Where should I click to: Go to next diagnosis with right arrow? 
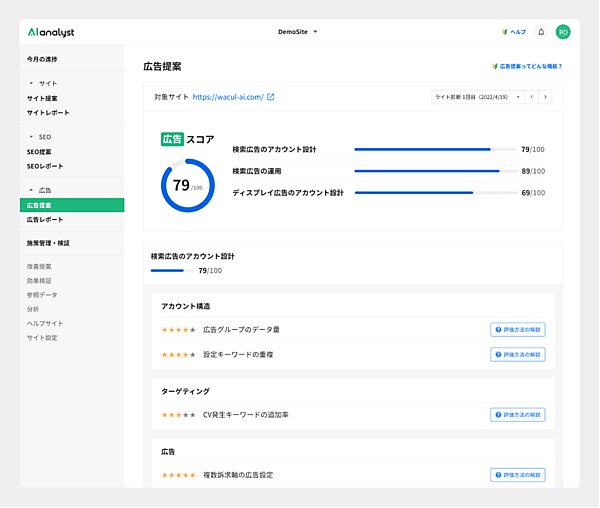pos(545,97)
